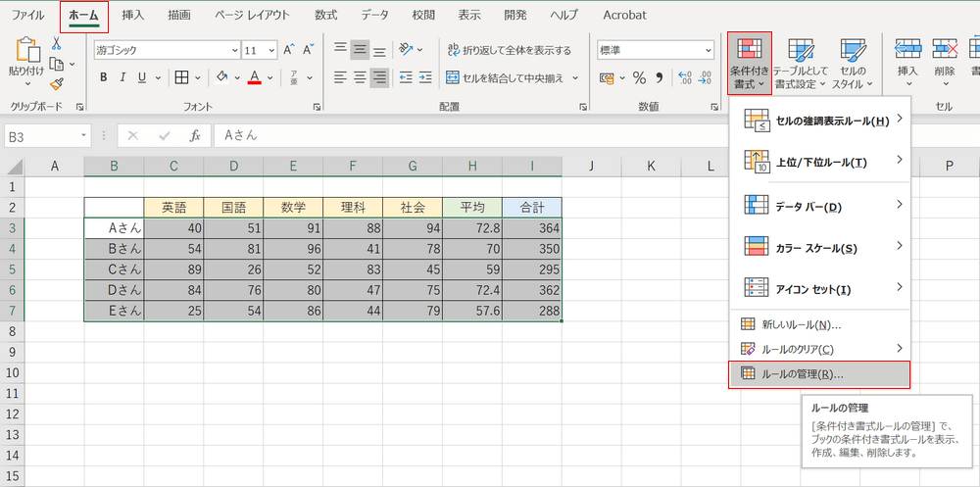980x487 pixels.
Task: Open the font size dropdown
Action: click(272, 50)
